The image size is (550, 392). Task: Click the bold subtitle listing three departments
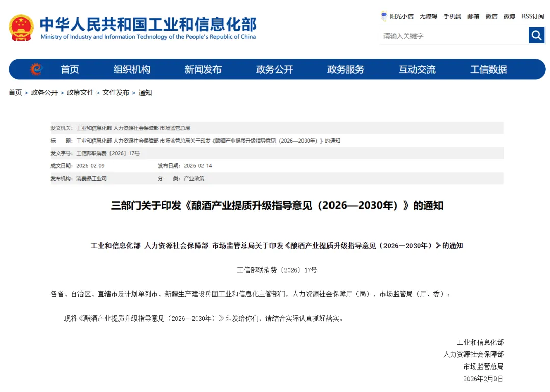277,246
